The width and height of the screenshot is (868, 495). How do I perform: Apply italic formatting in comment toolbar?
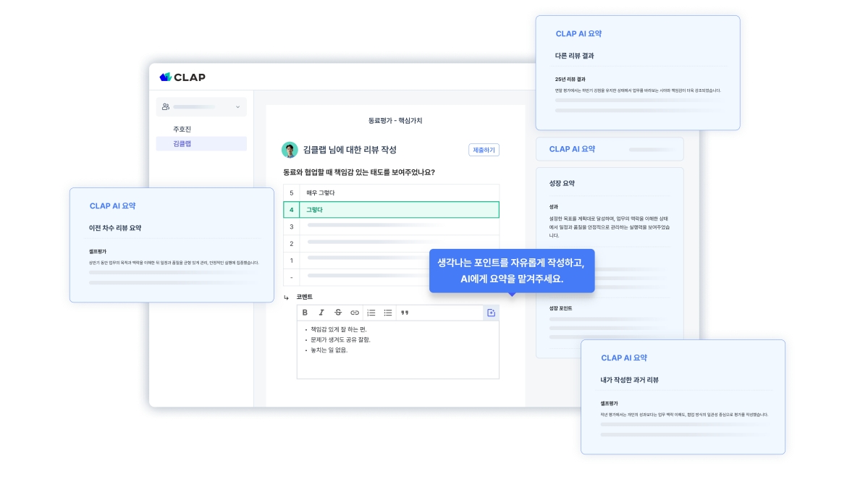(x=321, y=313)
